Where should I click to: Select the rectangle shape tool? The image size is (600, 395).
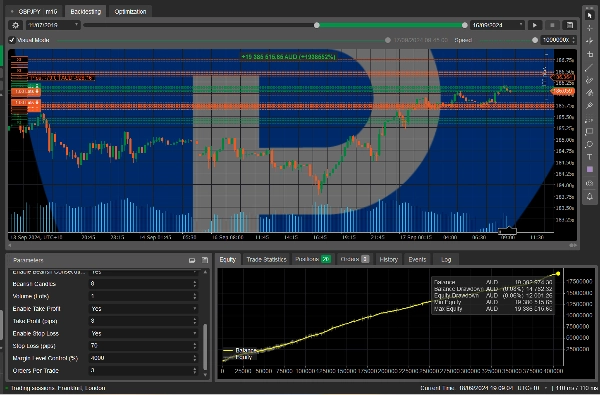(x=590, y=132)
